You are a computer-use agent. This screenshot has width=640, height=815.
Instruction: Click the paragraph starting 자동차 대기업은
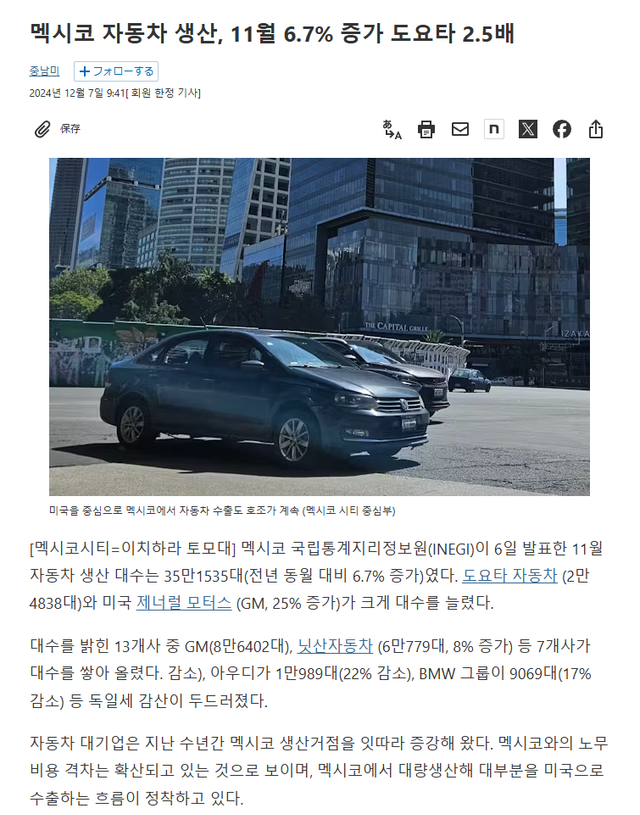pos(318,770)
